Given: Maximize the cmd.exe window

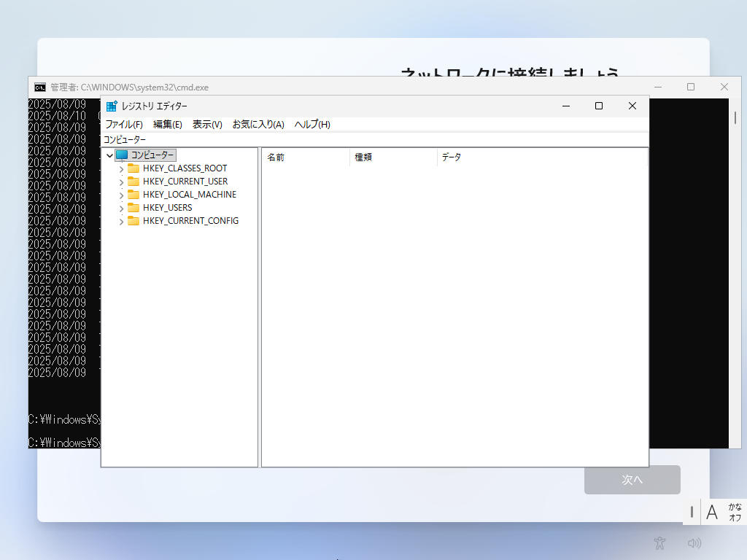Looking at the screenshot, I should pos(691,87).
